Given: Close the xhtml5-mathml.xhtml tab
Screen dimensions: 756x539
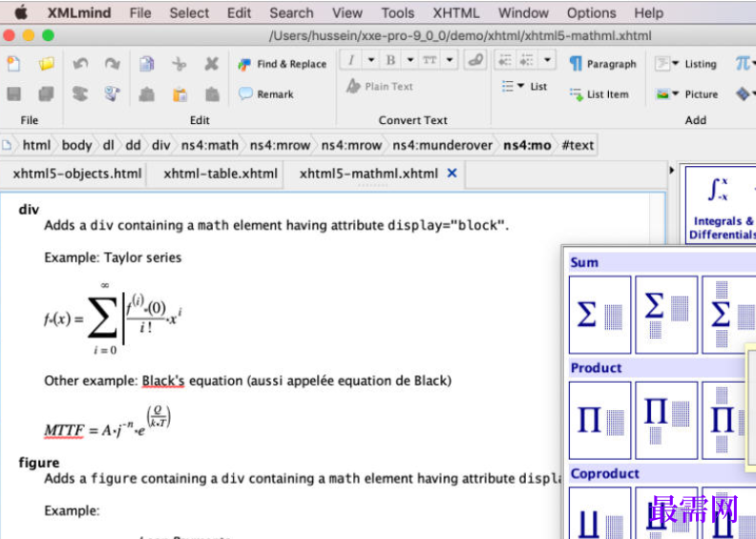Looking at the screenshot, I should click(x=451, y=173).
